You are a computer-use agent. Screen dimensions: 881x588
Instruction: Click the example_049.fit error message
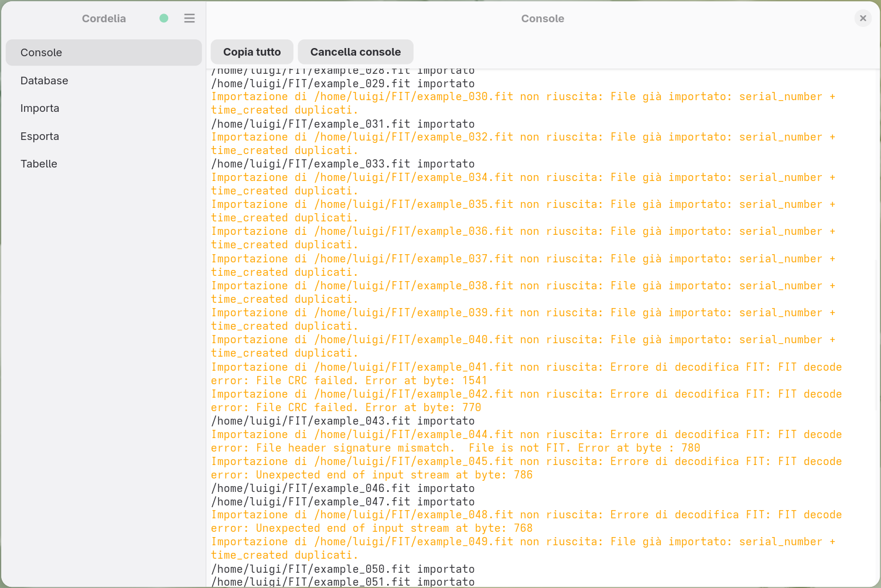(x=524, y=548)
